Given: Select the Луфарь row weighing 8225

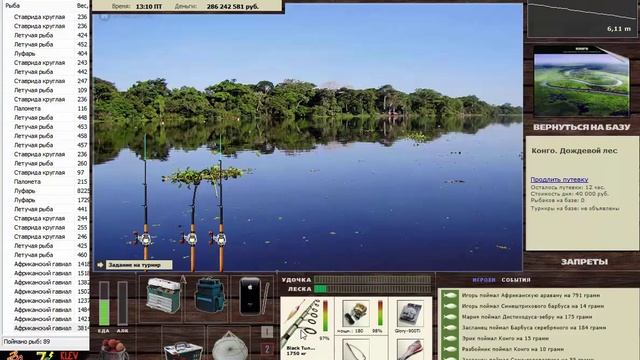Looking at the screenshot, I should (x=46, y=191).
